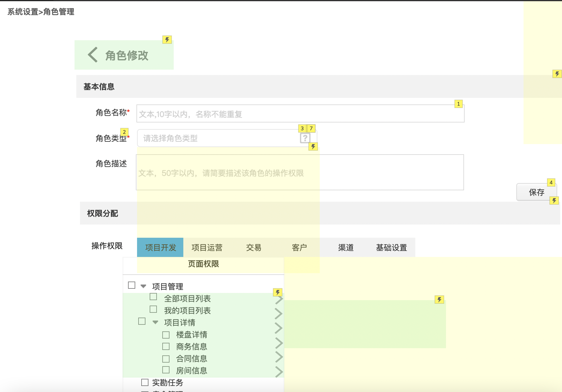This screenshot has height=392, width=562.
Task: Click the 楼盘详情 tree label
Action: click(x=192, y=335)
